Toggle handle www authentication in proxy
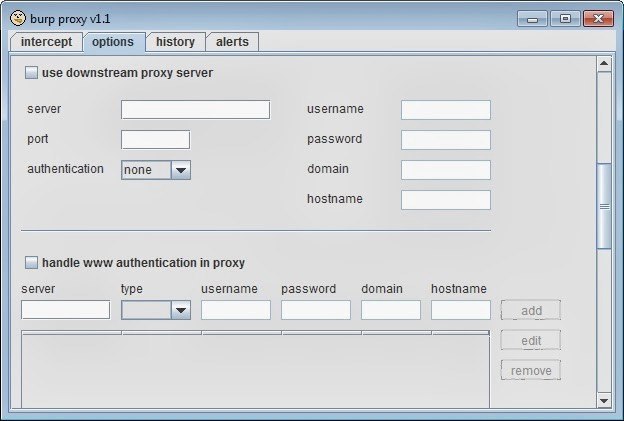 (x=31, y=263)
